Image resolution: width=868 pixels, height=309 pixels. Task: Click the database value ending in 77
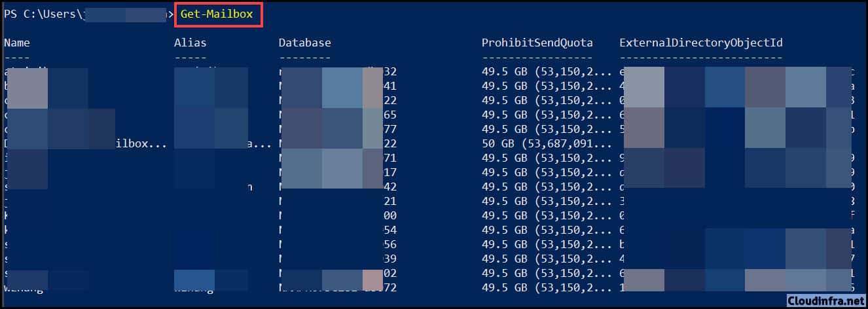click(338, 129)
